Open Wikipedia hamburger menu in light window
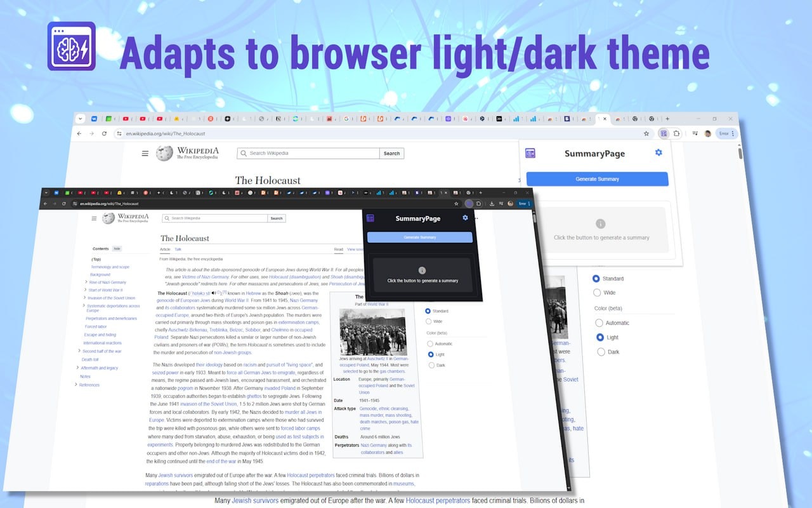Viewport: 812px width, 508px height. (x=145, y=153)
